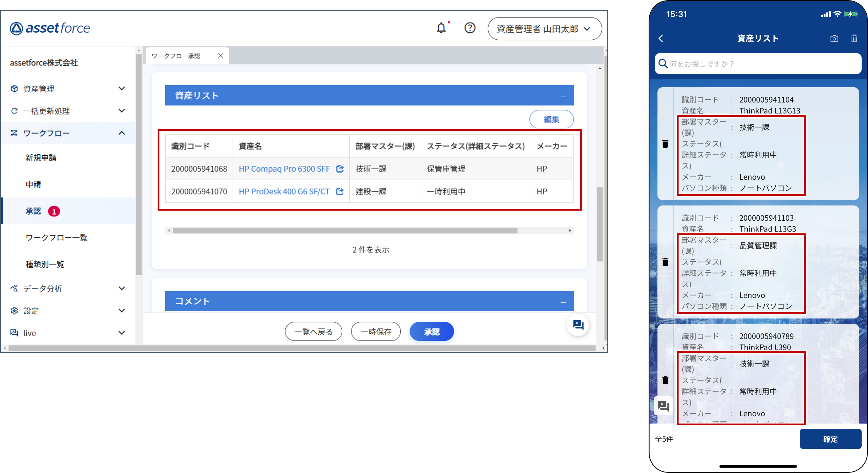Click the asset table horizontal scrollbar
Image resolution: width=868 pixels, height=473 pixels.
point(345,231)
